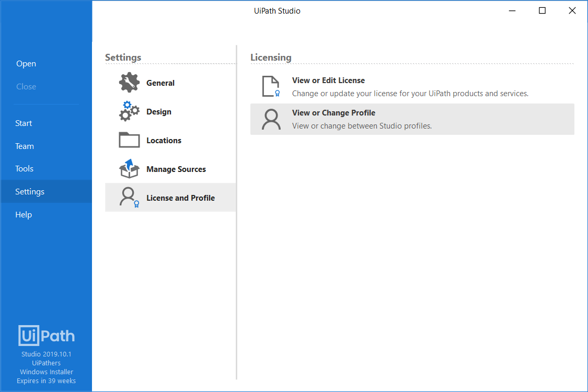Minimize the UiPath Studio window
This screenshot has width=588, height=392.
(512, 11)
